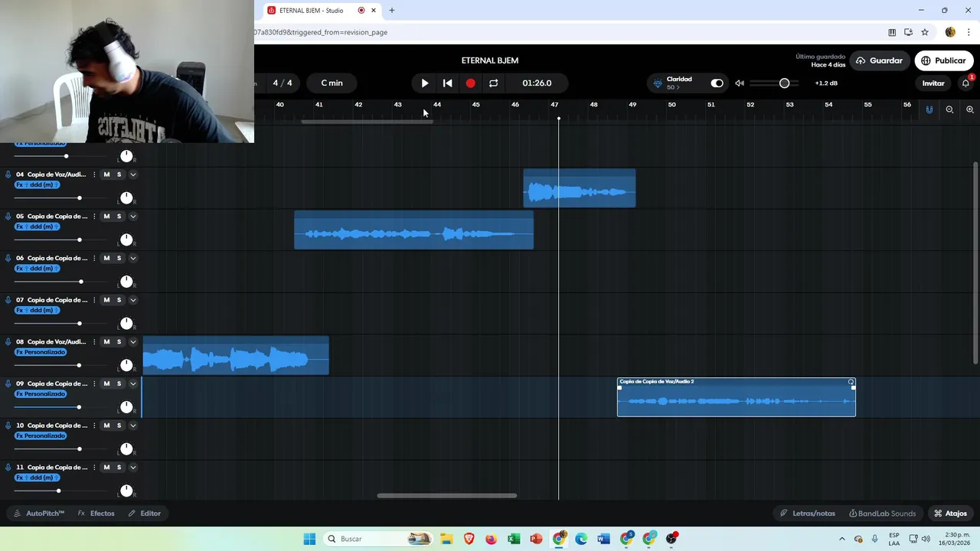Expand the track 05 chevron
This screenshot has height=551, width=980.
pos(132,217)
